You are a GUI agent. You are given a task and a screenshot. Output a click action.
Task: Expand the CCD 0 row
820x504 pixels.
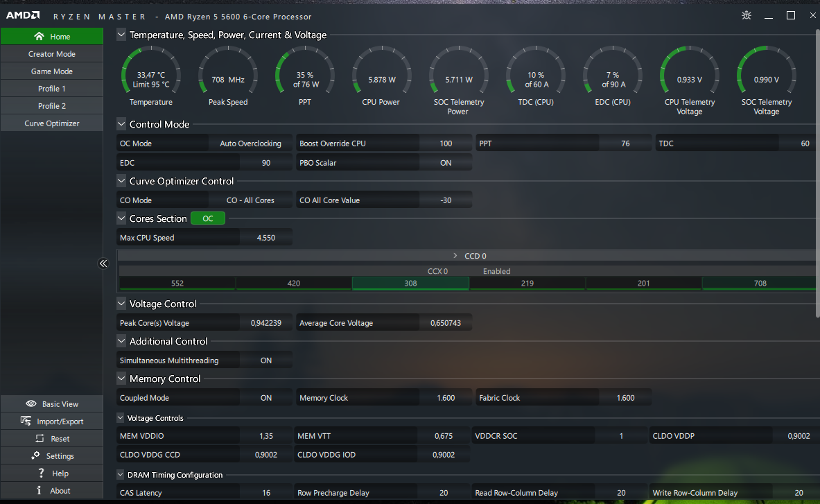455,256
